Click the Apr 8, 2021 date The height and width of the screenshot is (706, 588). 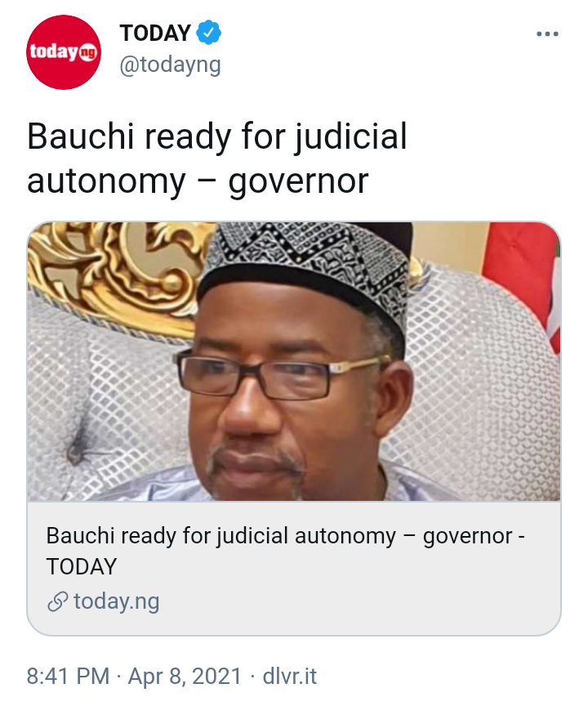pyautogui.click(x=185, y=677)
